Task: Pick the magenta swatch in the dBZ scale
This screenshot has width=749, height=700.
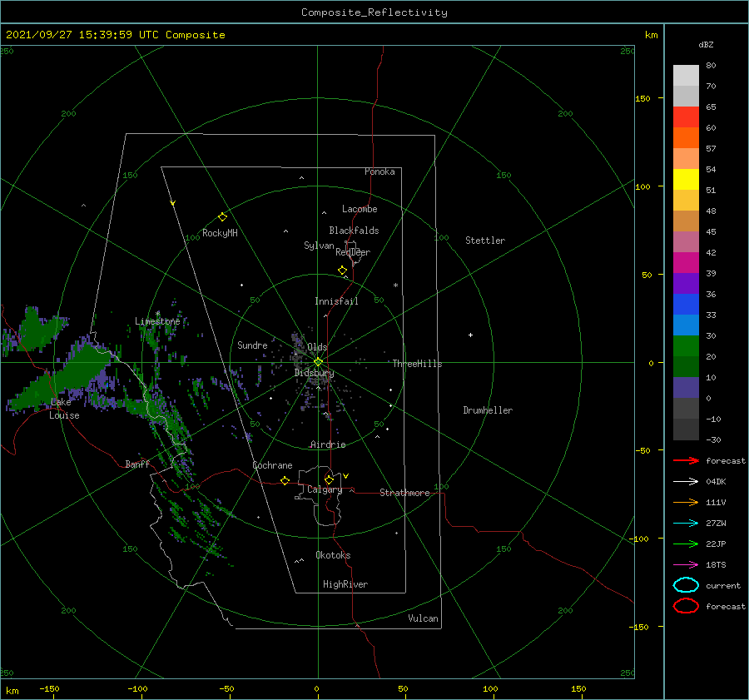Action: (686, 262)
